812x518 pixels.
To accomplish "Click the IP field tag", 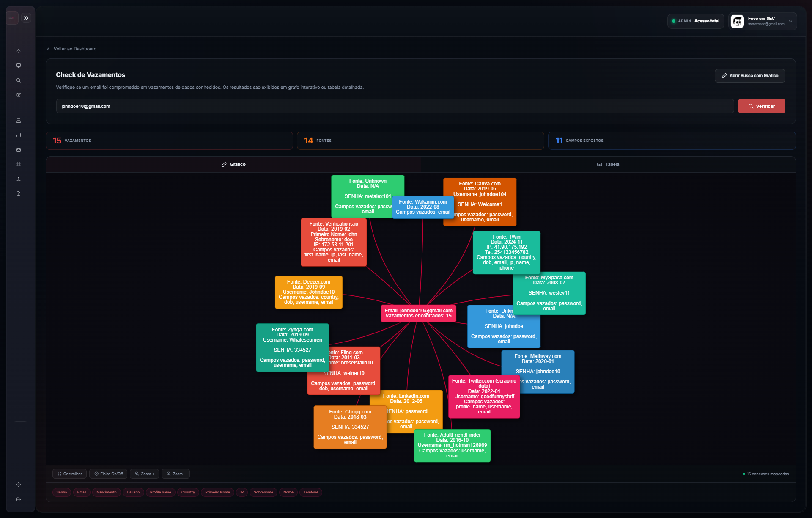I will pos(242,492).
